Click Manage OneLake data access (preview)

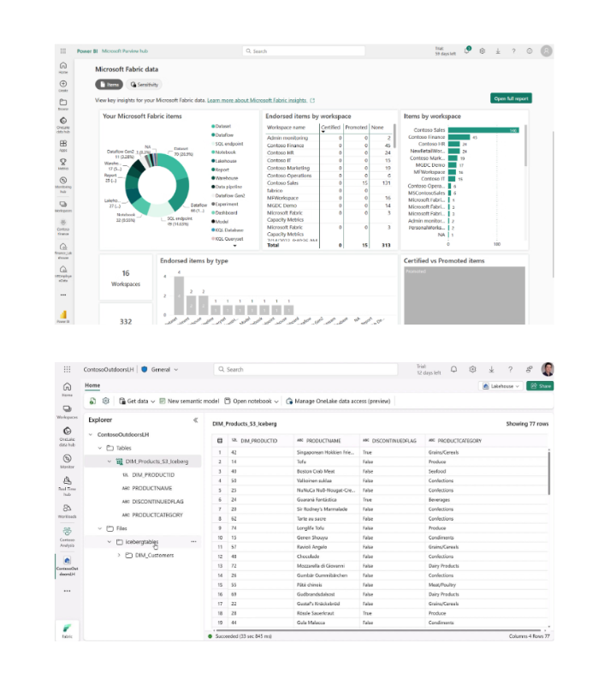[x=338, y=401]
